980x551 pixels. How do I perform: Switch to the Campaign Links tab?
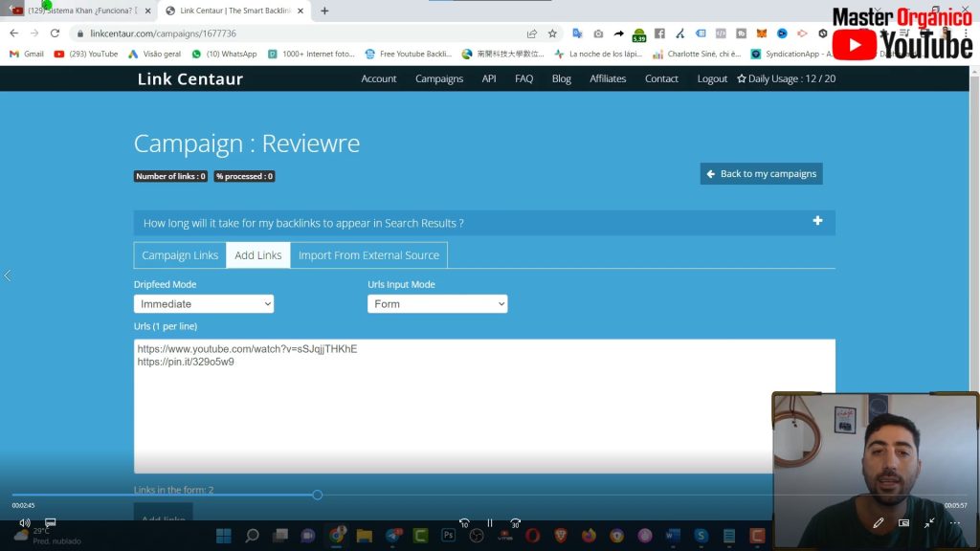(x=180, y=254)
